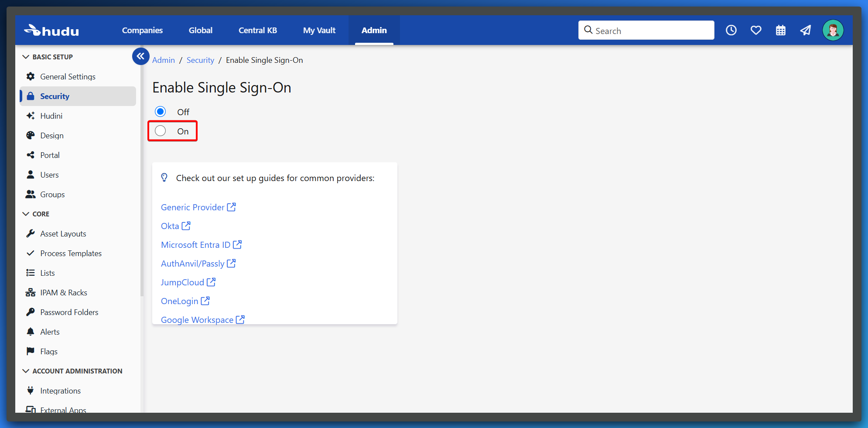Viewport: 868px width, 428px height.
Task: Open OneLogin setup guide
Action: (185, 301)
